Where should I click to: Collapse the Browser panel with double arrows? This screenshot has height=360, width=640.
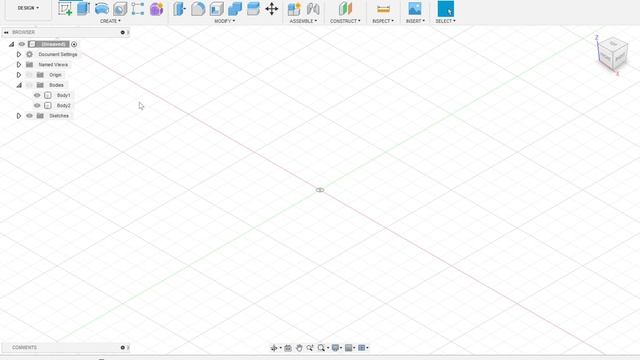point(6,32)
